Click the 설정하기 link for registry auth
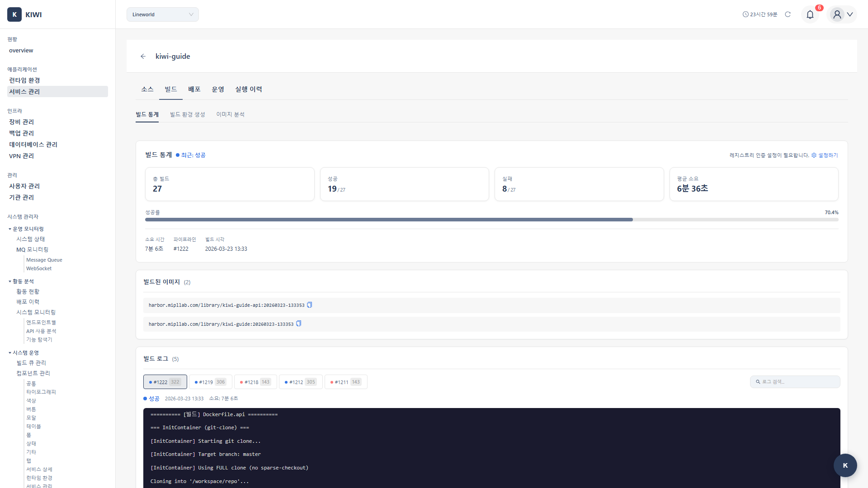The width and height of the screenshot is (868, 488). [x=828, y=155]
